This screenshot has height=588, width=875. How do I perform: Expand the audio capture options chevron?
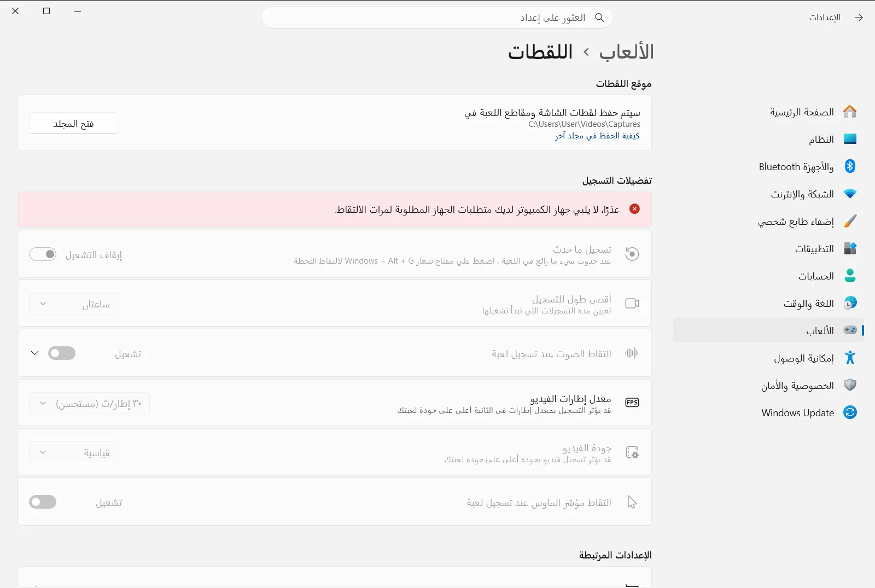(34, 353)
